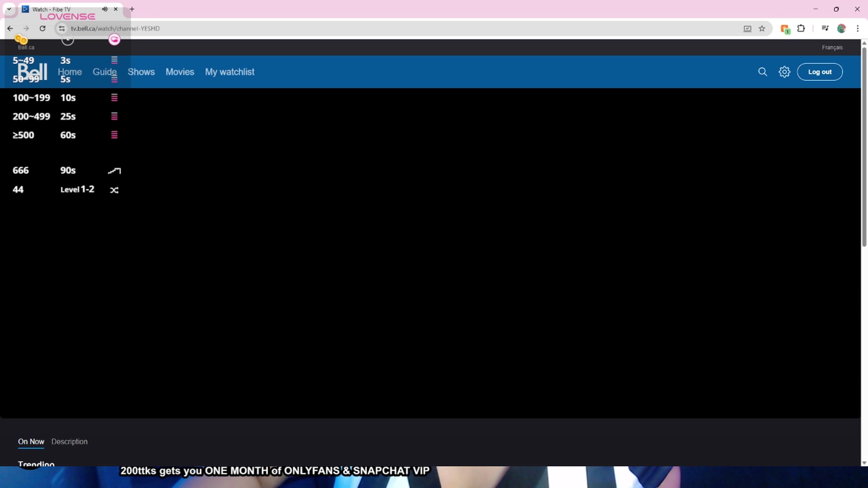Click the vibration bars icon beside 10s
Viewport: 868px width, 488px height.
point(114,98)
